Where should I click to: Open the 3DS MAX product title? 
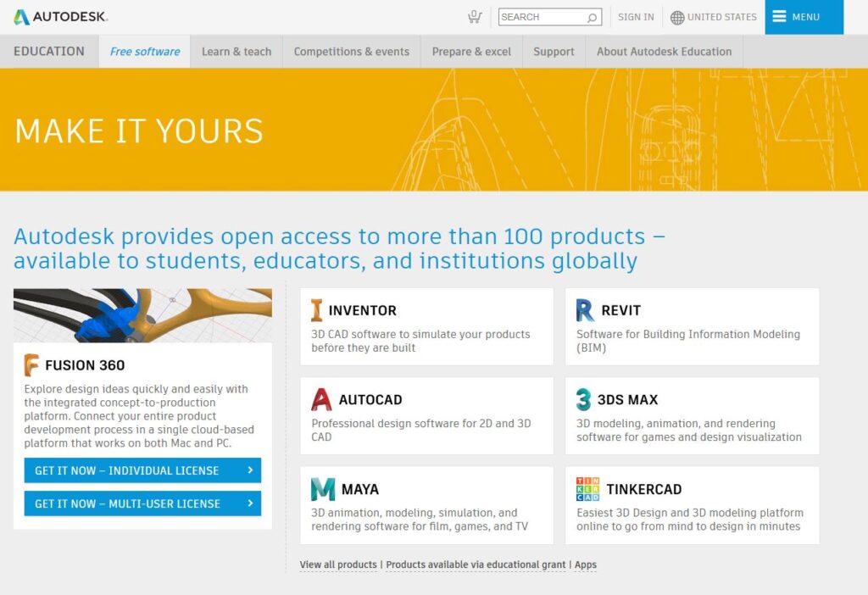point(628,399)
